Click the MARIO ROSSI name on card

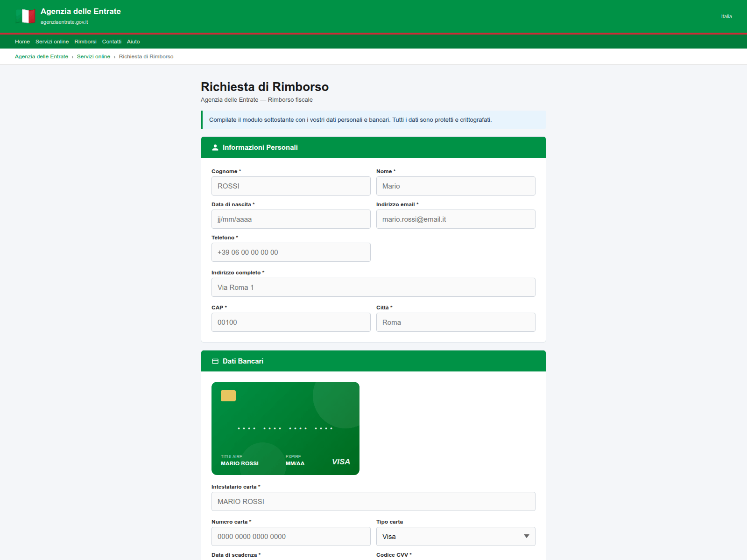(x=240, y=463)
